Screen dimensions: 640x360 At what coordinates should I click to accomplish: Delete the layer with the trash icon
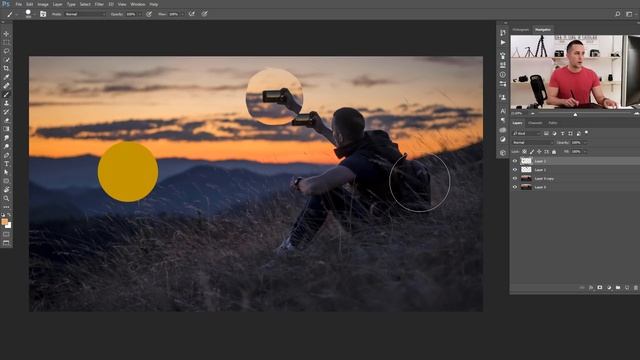pyautogui.click(x=636, y=287)
